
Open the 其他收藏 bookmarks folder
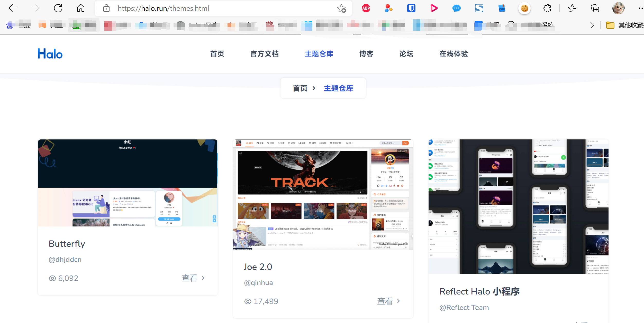pyautogui.click(x=625, y=25)
